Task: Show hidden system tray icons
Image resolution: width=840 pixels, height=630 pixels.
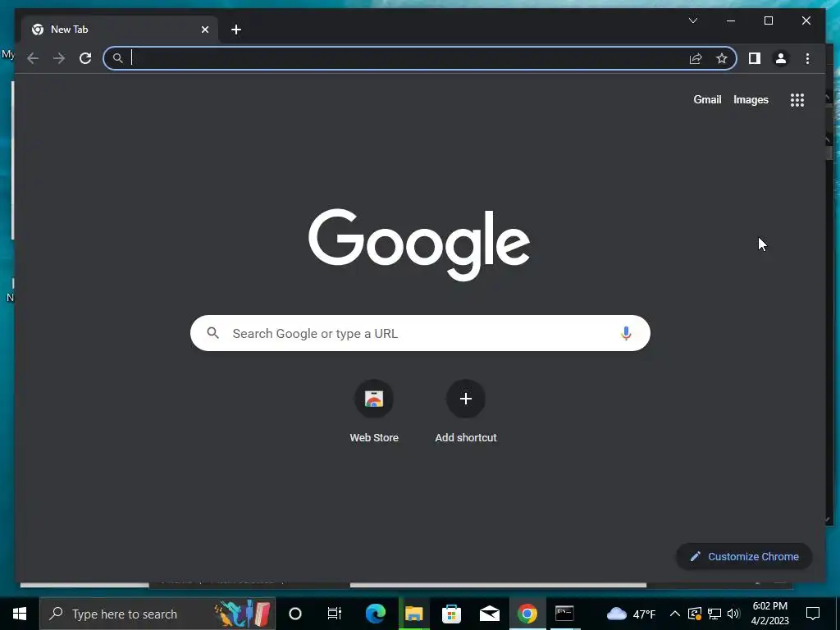Action: click(675, 614)
